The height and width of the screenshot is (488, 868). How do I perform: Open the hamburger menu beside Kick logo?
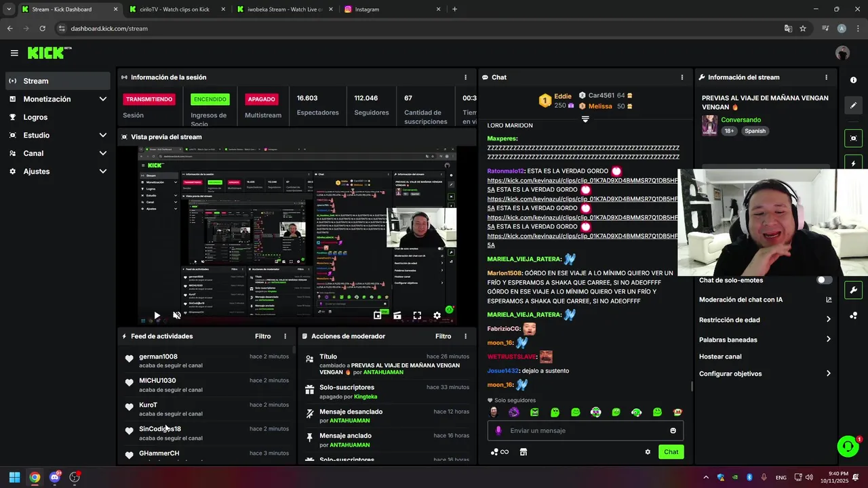point(14,53)
